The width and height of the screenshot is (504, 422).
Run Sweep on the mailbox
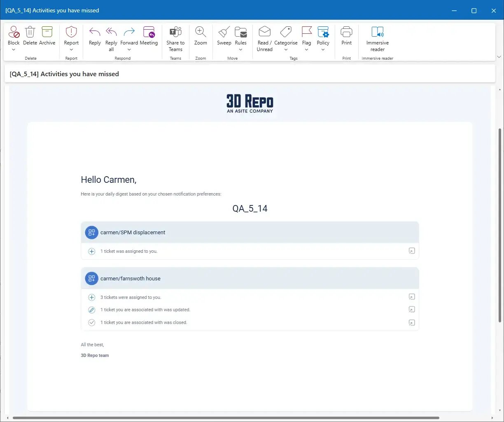tap(224, 36)
